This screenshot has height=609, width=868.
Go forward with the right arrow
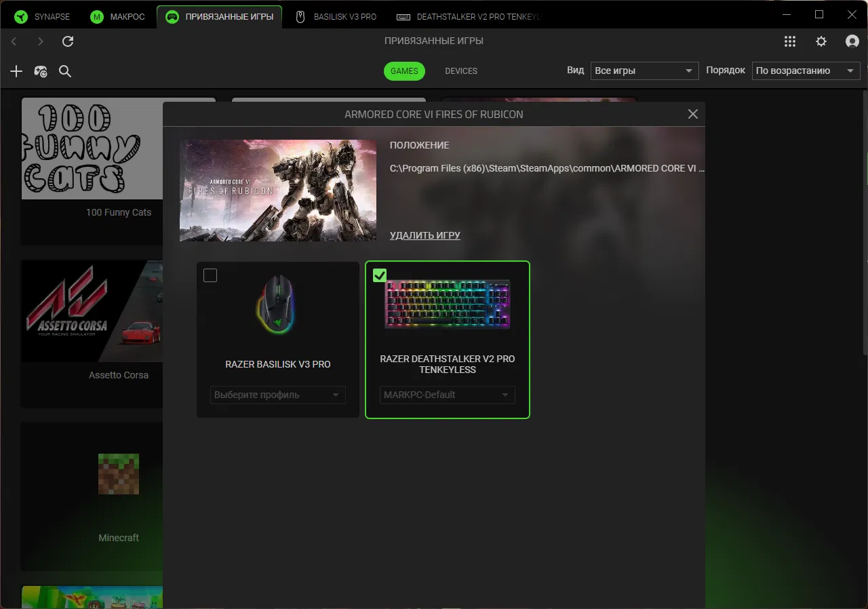pyautogui.click(x=41, y=42)
